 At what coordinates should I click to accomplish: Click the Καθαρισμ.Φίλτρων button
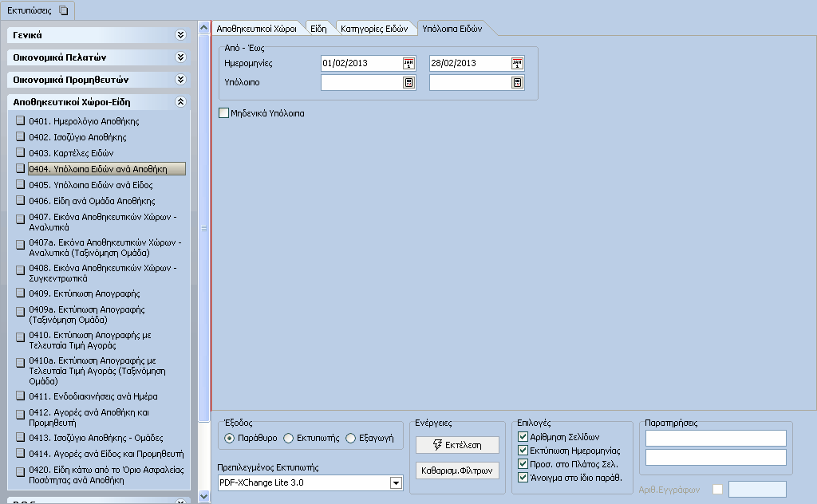(457, 471)
